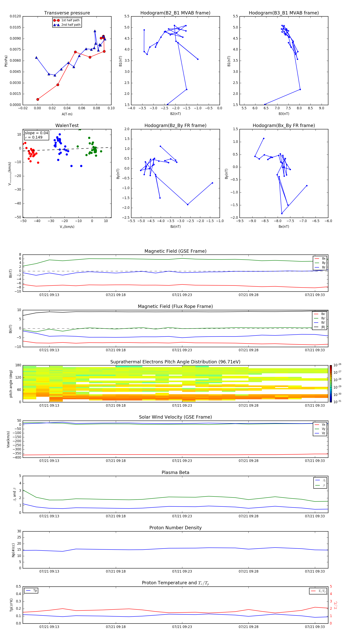351x644 pixels.
Task: Click the "Plasma Beta" panel title
Action: coord(175,472)
